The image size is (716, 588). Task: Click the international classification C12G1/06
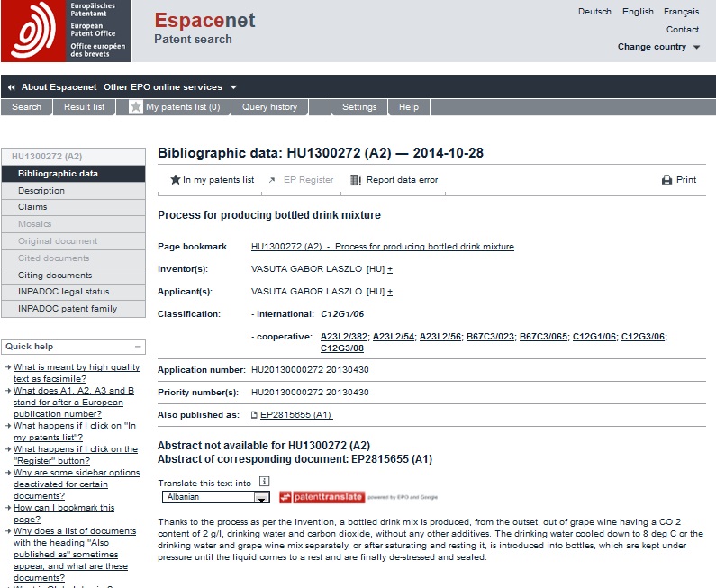click(342, 314)
